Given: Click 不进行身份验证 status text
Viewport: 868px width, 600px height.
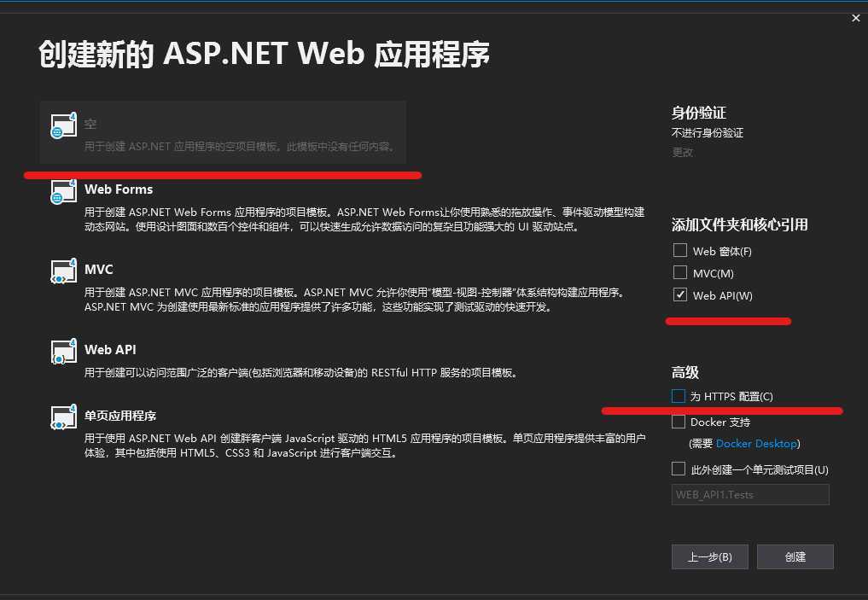Looking at the screenshot, I should (707, 133).
